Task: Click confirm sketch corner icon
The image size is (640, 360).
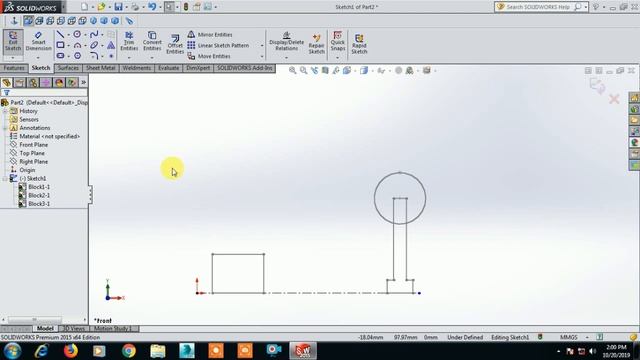Action: point(597,86)
